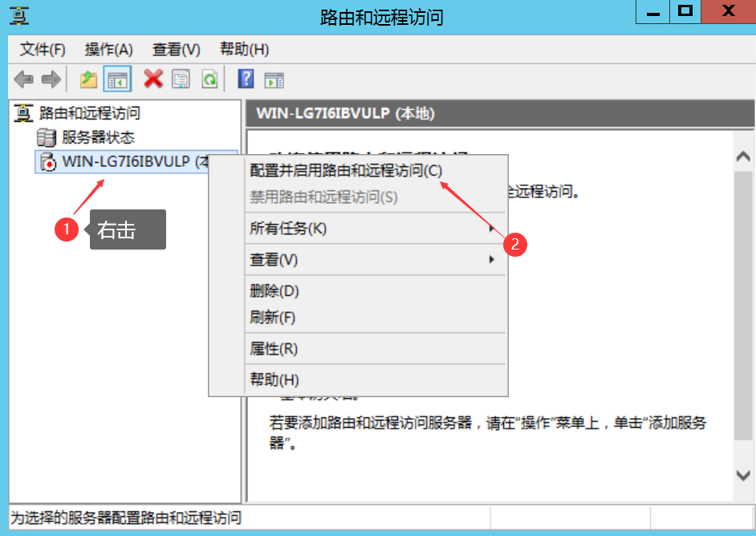This screenshot has height=536, width=756.
Task: Click the Back arrow toolbar icon
Action: coord(23,79)
